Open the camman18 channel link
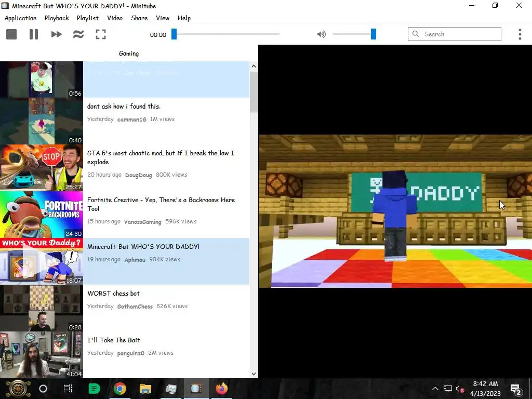The height and width of the screenshot is (399, 532). tap(131, 119)
